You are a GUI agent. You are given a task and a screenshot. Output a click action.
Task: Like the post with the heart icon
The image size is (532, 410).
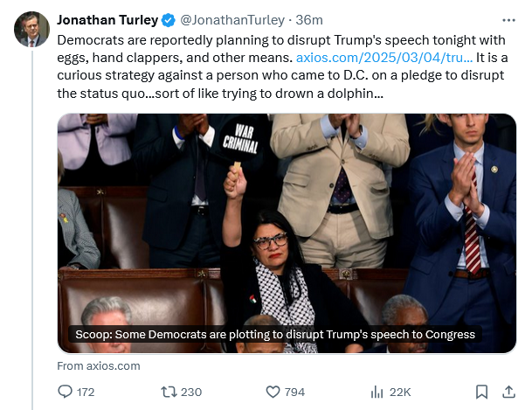273,392
